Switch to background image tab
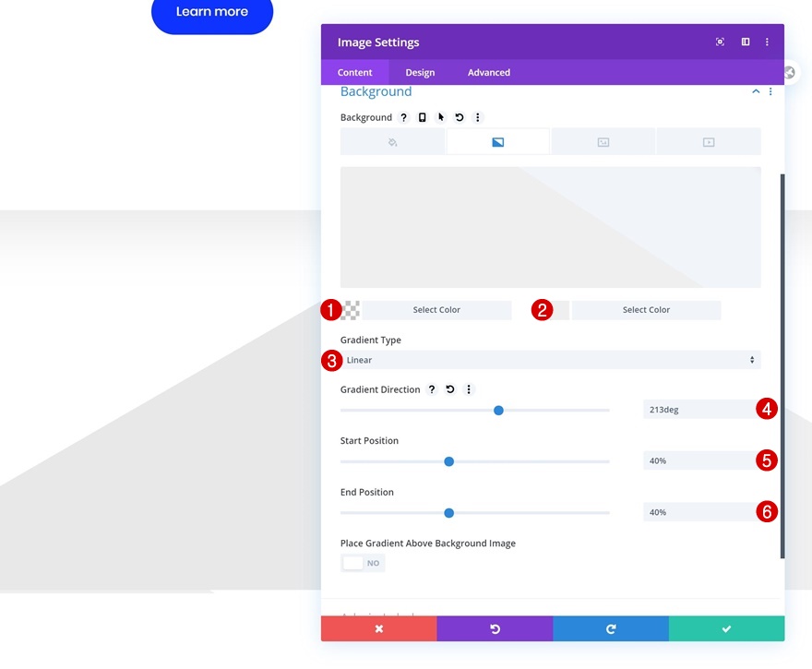Screen dimensions: 812x669 [603, 142]
